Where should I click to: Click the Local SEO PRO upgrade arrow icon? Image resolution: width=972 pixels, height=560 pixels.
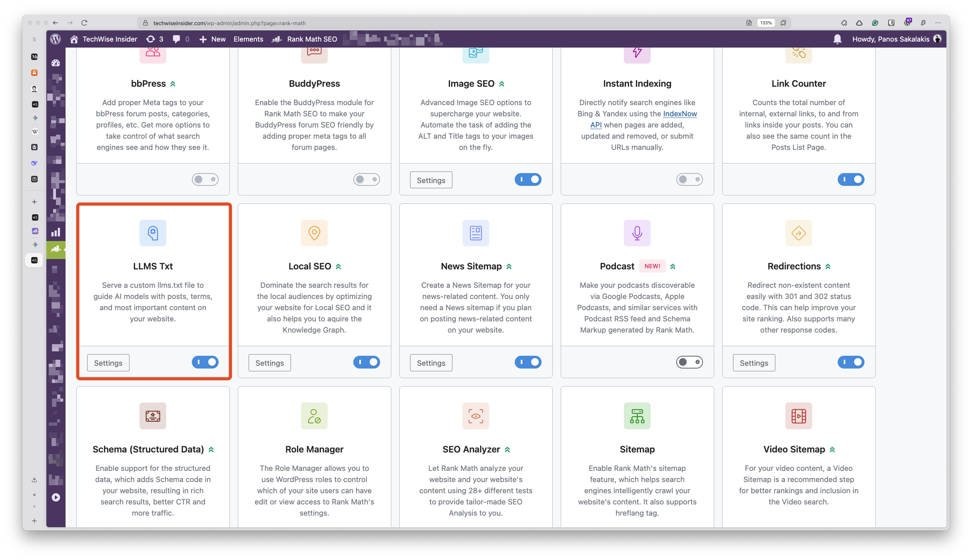[x=338, y=267]
